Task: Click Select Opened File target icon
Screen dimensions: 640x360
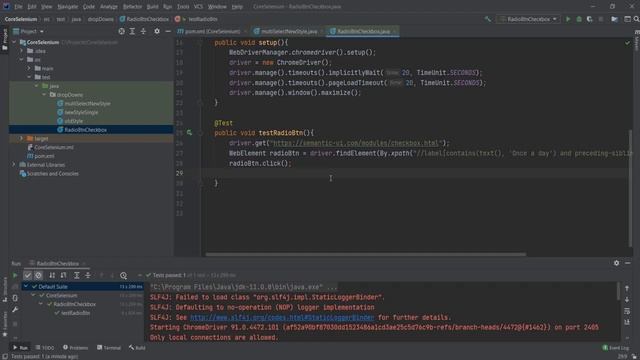Action: tap(121, 31)
